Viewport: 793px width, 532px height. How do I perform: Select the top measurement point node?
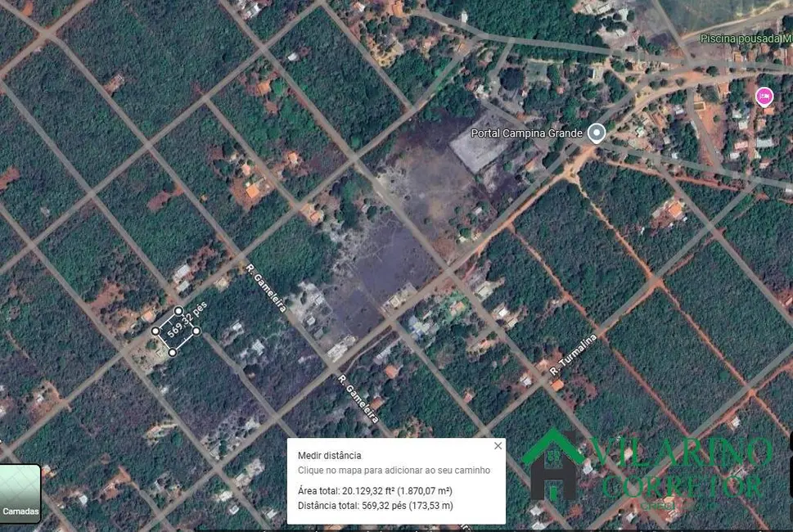[179, 310]
